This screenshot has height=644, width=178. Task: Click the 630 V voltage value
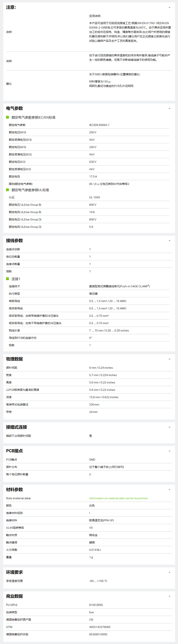click(93, 162)
